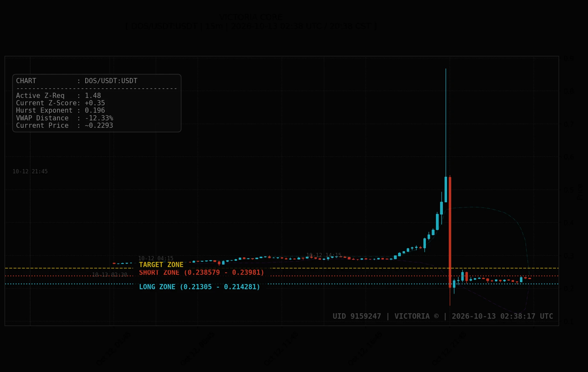Click the faint 'VICTORIA CORE' chart title

tap(251, 17)
